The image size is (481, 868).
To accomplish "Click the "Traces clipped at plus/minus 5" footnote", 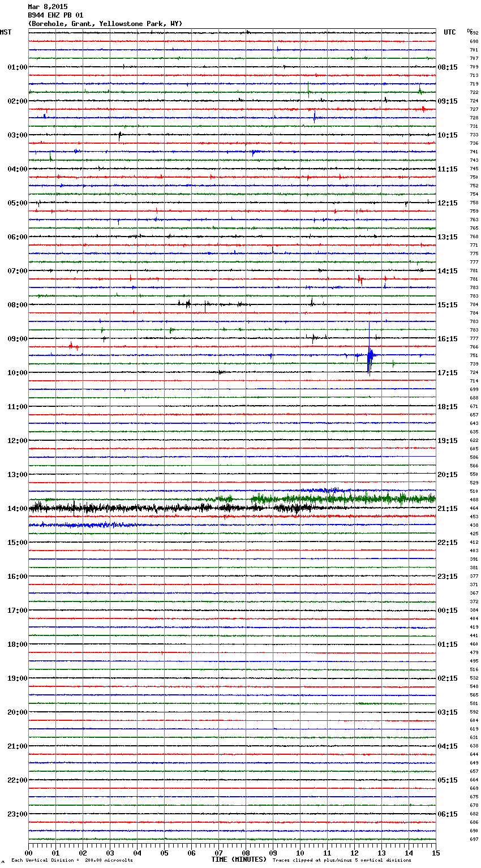I will [342, 860].
